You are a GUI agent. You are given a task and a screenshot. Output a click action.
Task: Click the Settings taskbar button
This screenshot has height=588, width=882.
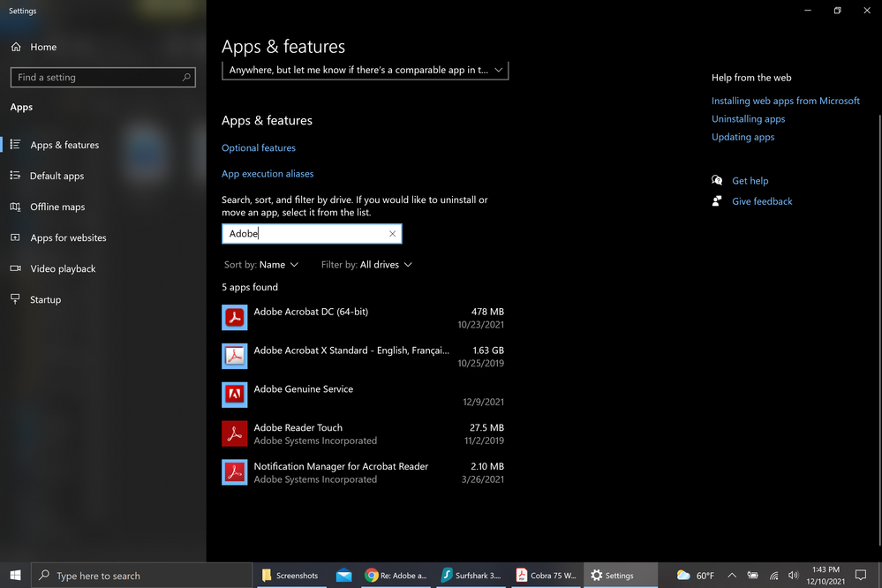click(620, 575)
